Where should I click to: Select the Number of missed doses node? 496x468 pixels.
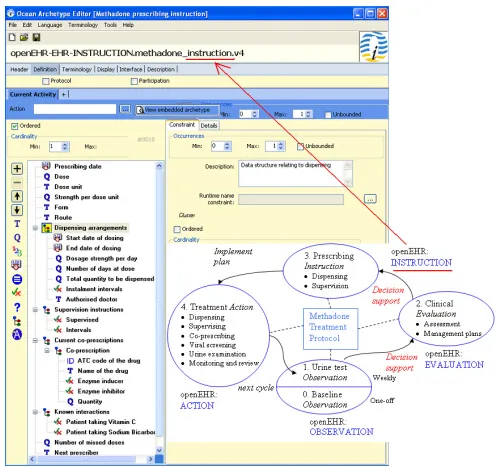[x=89, y=442]
